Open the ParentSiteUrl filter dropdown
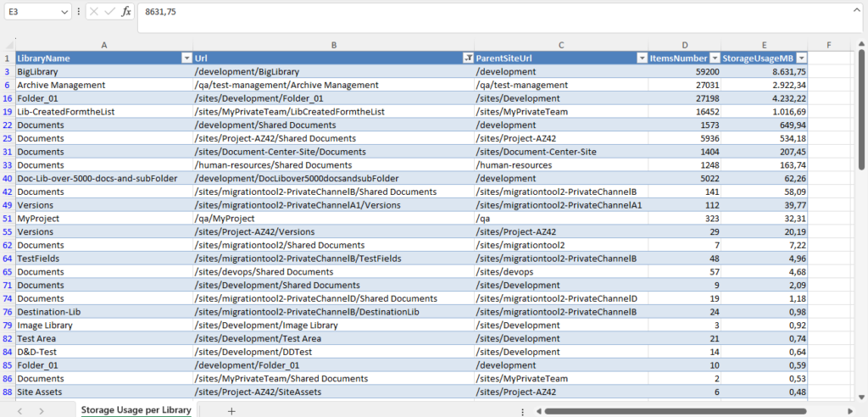Image resolution: width=868 pixels, height=417 pixels. (x=643, y=58)
